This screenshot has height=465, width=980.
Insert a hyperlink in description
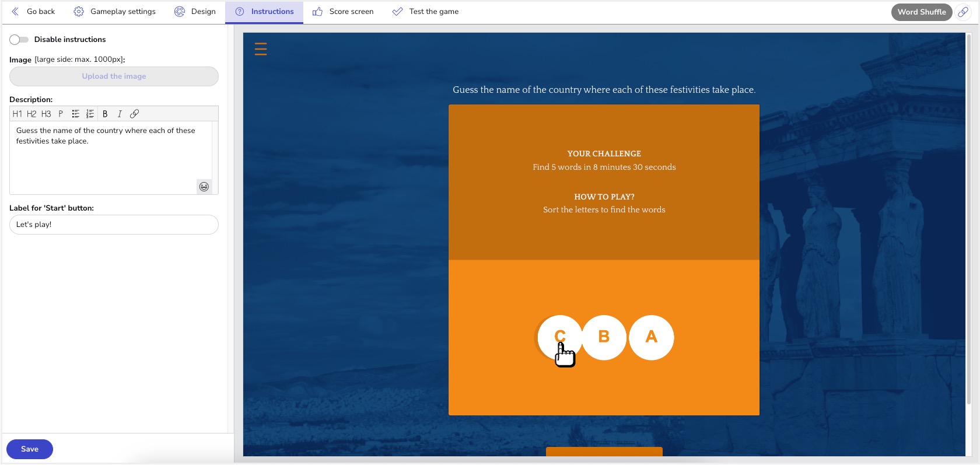[134, 114]
